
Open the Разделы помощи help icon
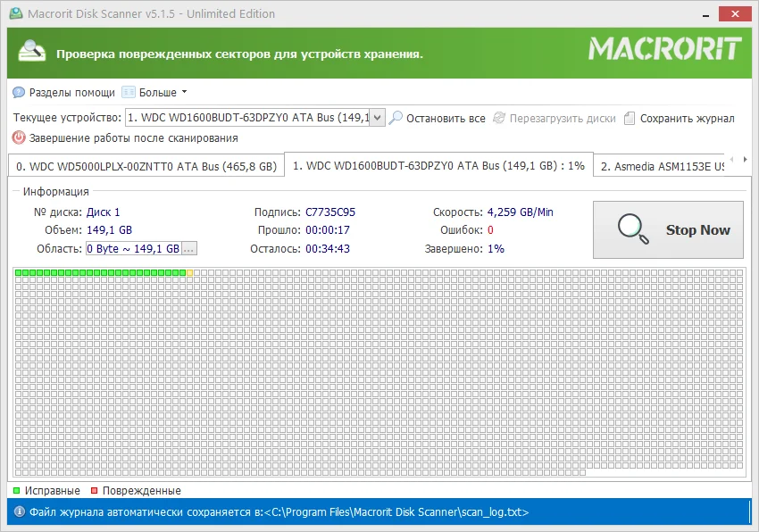pyautogui.click(x=19, y=93)
